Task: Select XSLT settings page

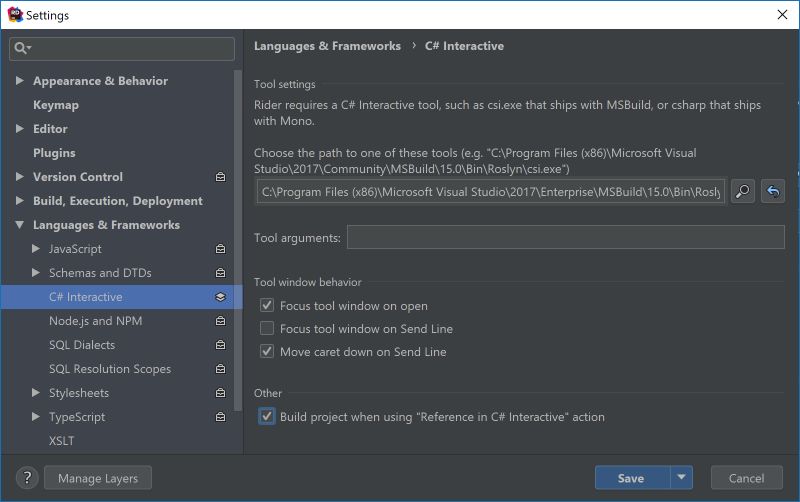Action: 61,441
